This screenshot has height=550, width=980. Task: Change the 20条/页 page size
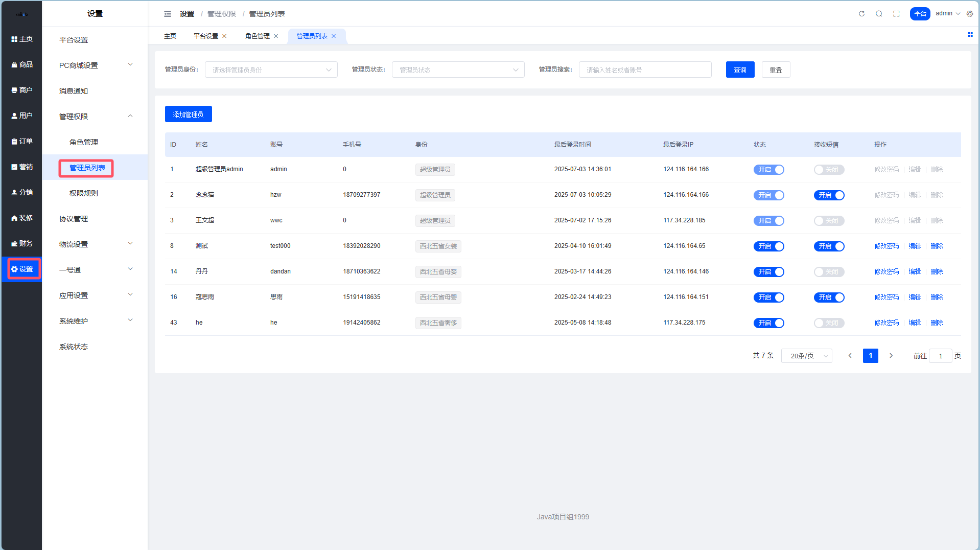tap(806, 356)
